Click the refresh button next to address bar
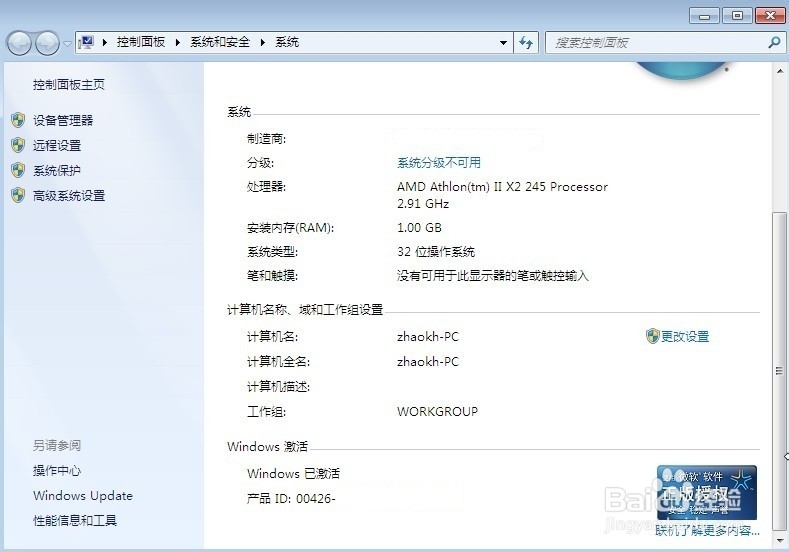The image size is (789, 552). [526, 43]
